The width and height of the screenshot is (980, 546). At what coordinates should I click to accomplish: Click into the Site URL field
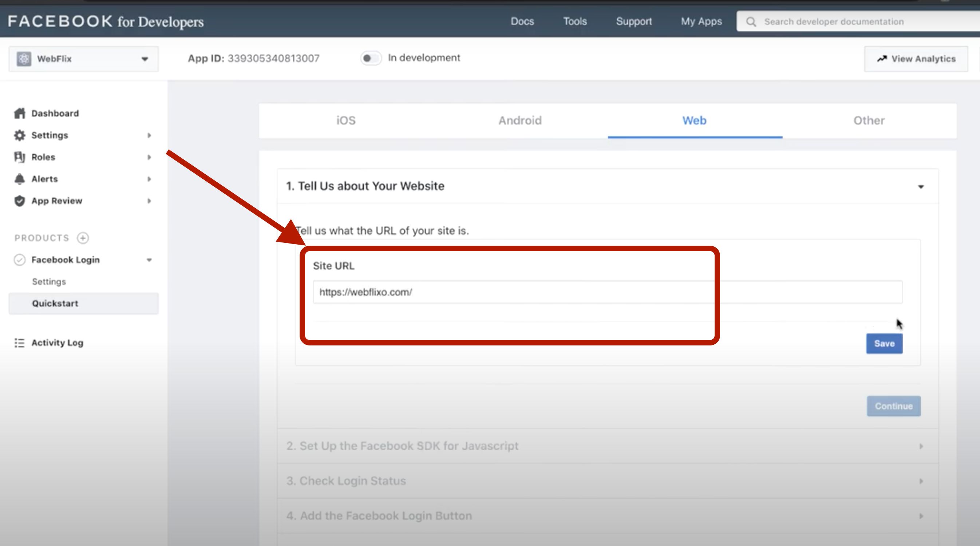607,292
